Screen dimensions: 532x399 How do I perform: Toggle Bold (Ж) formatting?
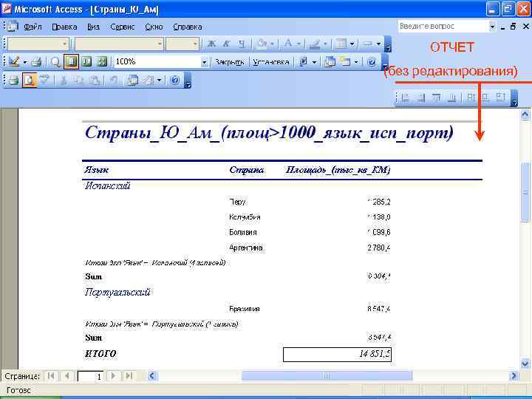pos(211,44)
